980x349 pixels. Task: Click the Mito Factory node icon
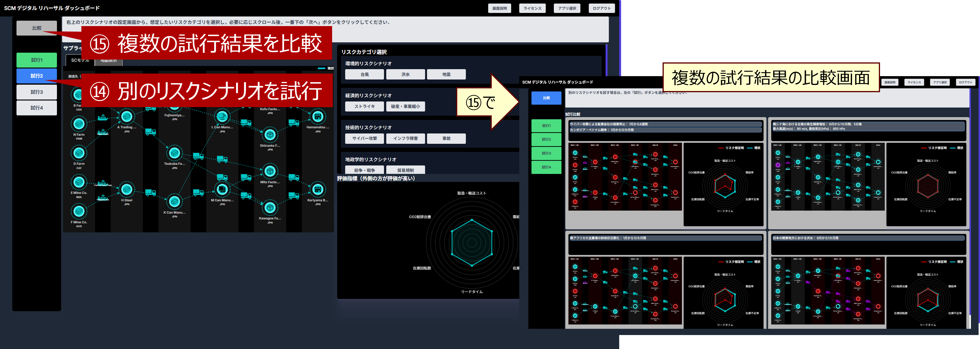270,171
